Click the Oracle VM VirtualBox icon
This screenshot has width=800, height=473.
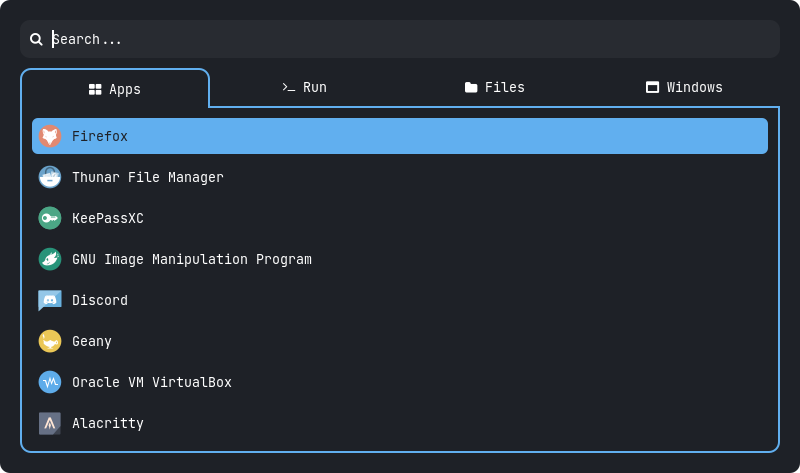50,382
